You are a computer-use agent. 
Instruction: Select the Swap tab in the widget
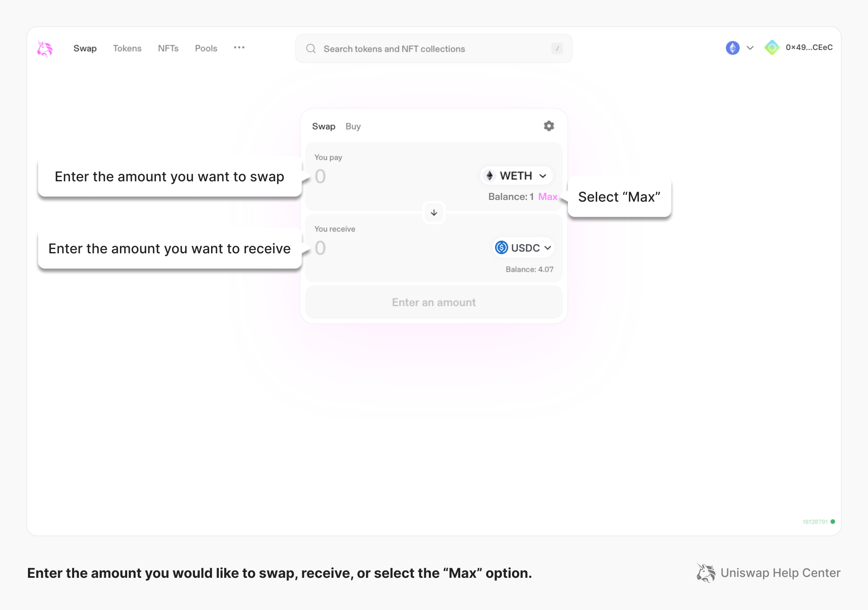[x=324, y=126]
